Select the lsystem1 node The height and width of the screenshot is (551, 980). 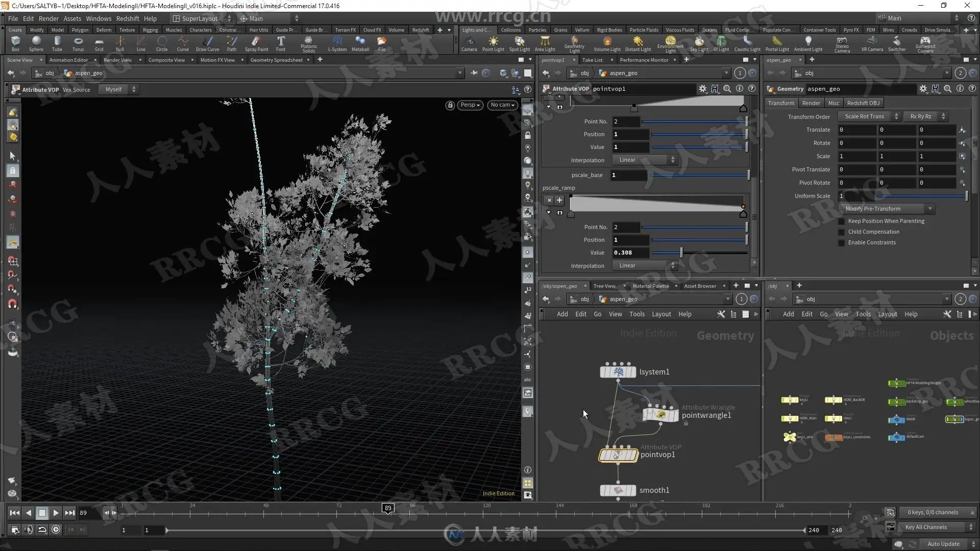coord(618,372)
